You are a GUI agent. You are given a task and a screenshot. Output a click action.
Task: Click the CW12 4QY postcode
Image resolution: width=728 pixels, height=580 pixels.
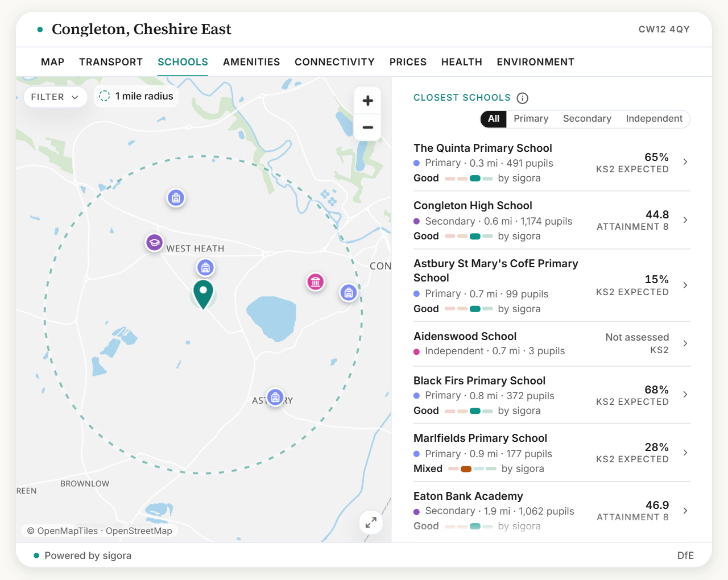click(x=664, y=30)
